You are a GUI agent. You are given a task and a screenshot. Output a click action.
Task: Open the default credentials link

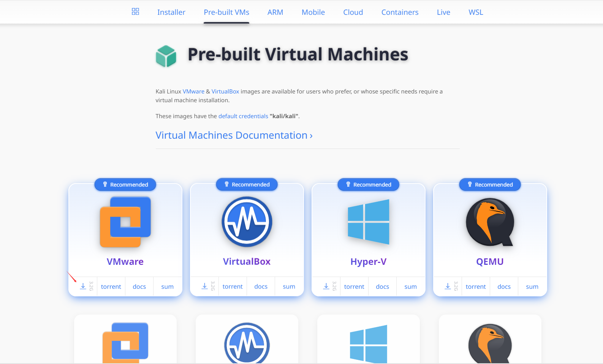(243, 116)
